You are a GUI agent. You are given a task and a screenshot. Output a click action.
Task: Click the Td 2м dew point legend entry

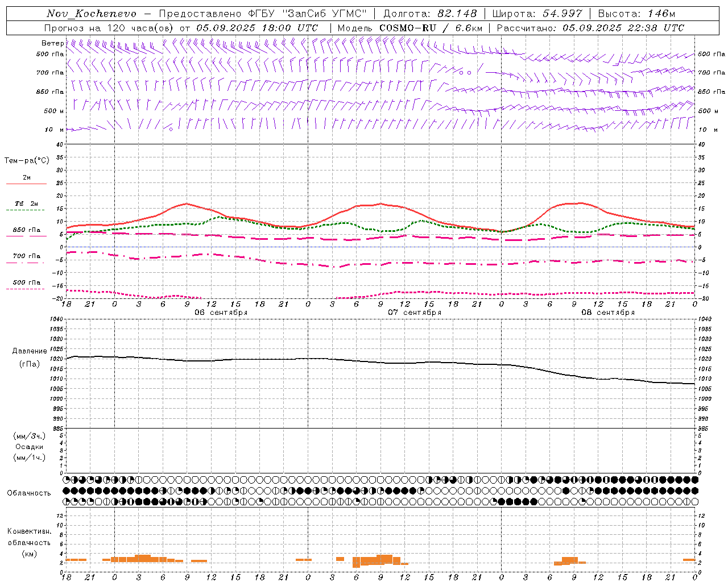coord(26,203)
